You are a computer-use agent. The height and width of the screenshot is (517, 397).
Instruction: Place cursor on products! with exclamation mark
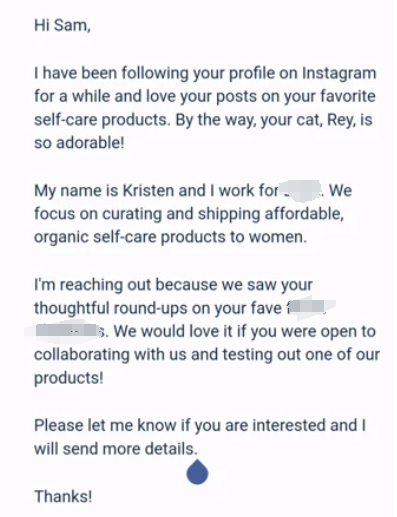pos(69,378)
